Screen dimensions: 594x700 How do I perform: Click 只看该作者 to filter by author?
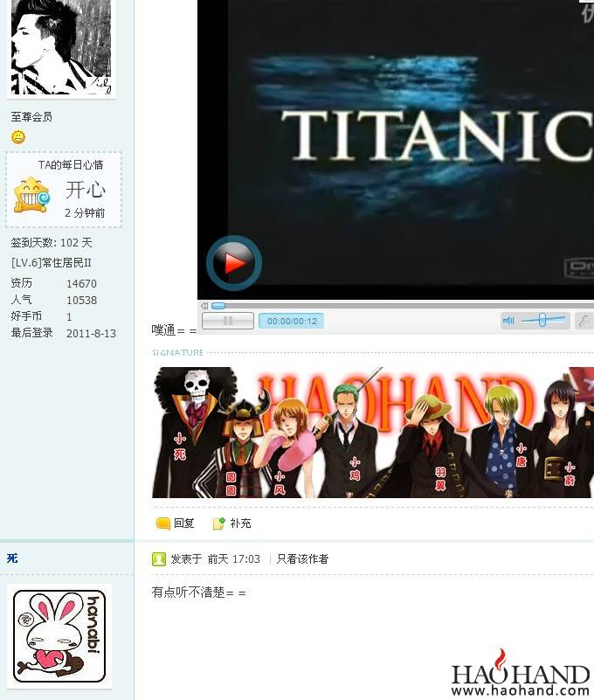302,559
